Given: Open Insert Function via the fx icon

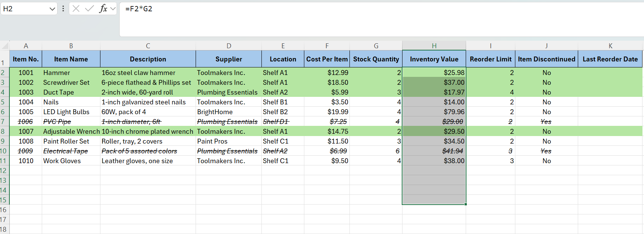Looking at the screenshot, I should point(103,9).
